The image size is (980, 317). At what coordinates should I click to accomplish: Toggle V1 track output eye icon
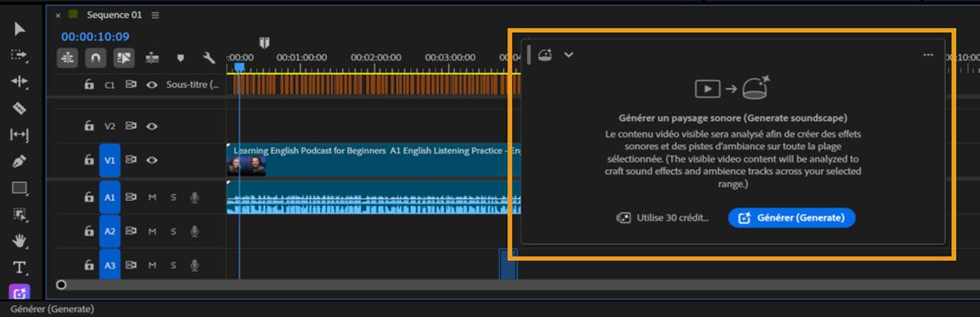pyautogui.click(x=152, y=161)
